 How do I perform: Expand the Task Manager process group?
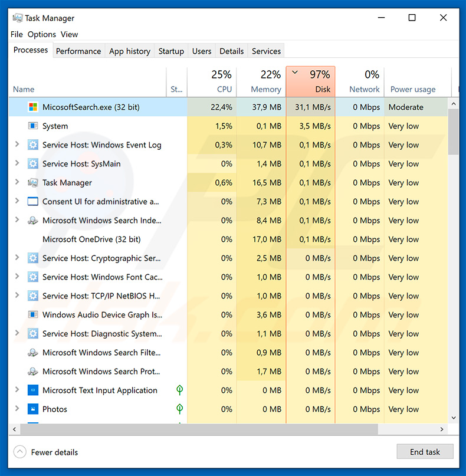pyautogui.click(x=17, y=182)
